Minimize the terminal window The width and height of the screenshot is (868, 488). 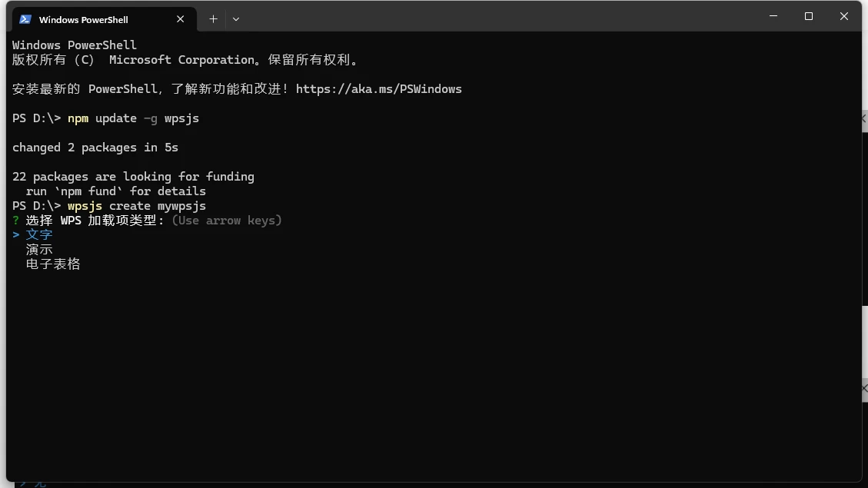tap(773, 16)
